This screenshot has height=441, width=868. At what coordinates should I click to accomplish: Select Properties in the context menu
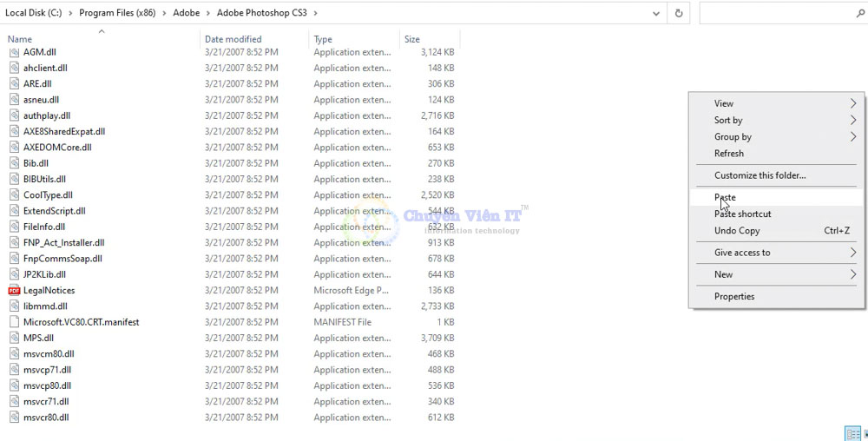tap(734, 297)
